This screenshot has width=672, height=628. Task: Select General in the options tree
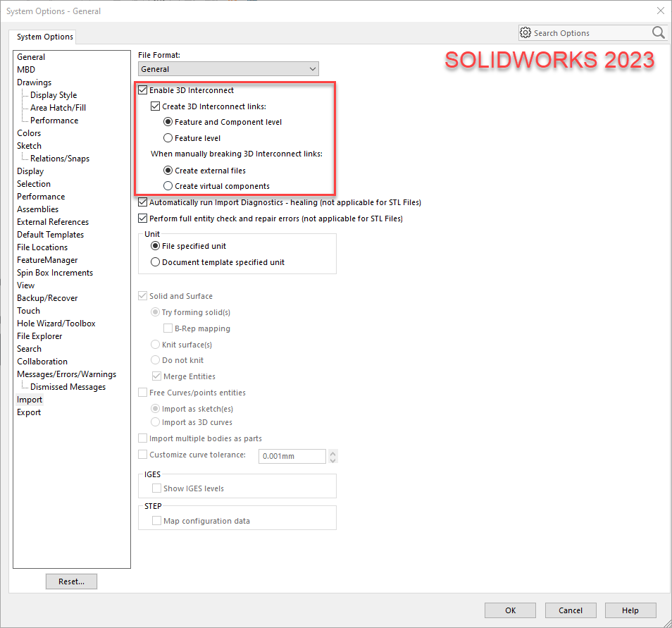pos(31,57)
